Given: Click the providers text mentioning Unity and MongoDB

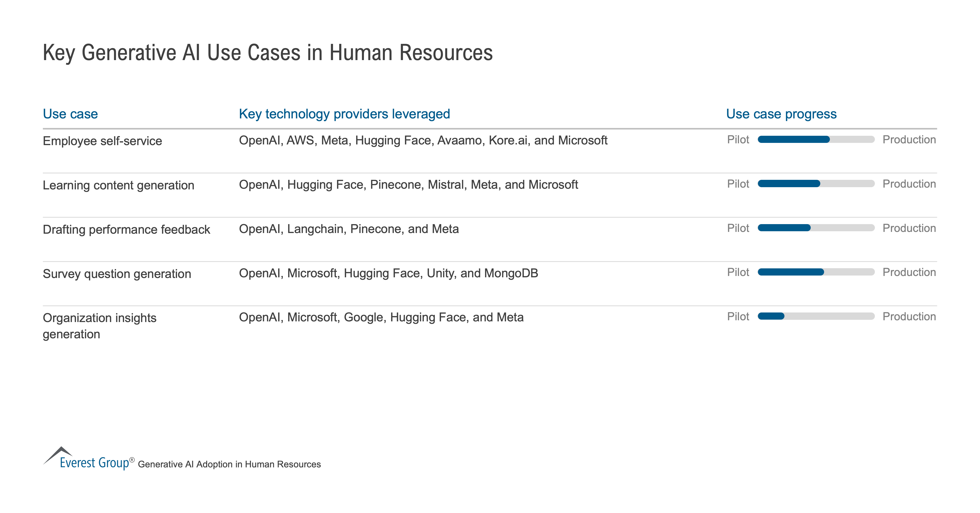Looking at the screenshot, I should point(388,274).
